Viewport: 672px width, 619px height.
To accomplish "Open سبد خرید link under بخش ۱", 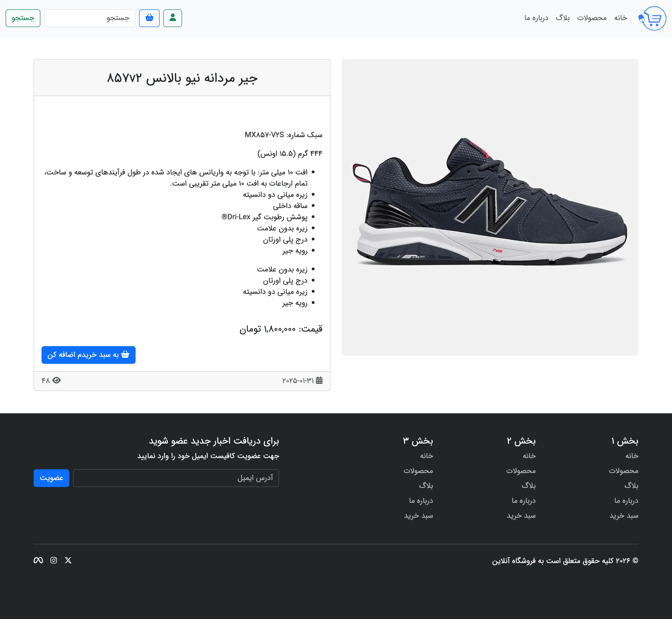I will [623, 516].
